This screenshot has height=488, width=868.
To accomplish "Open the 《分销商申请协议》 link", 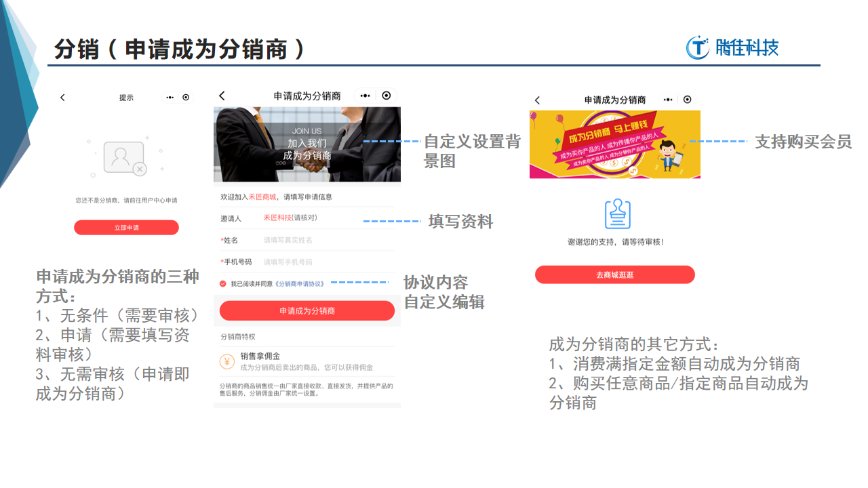I will [x=300, y=284].
